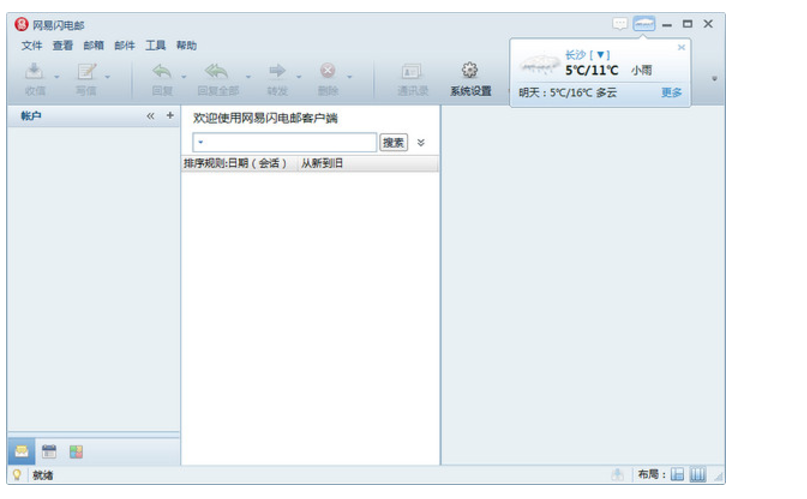Screen dimensions: 807x499
Task: Open the 查看 menu
Action: coord(62,45)
